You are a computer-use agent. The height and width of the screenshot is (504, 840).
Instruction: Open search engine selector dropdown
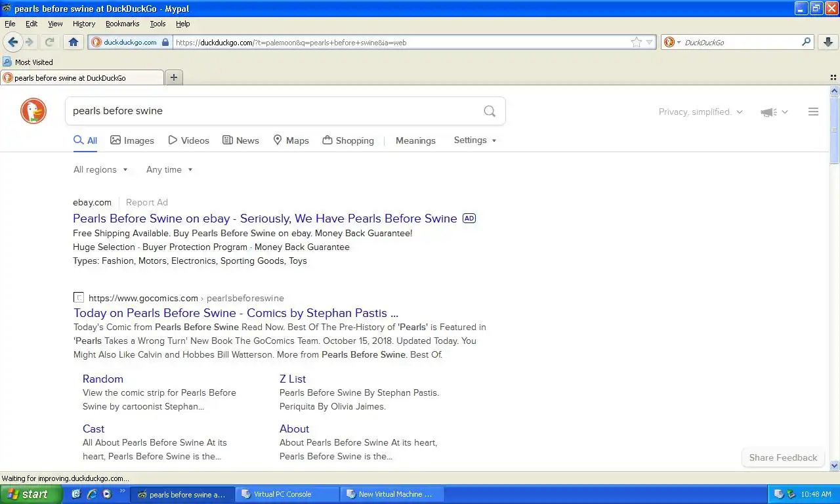tap(672, 42)
